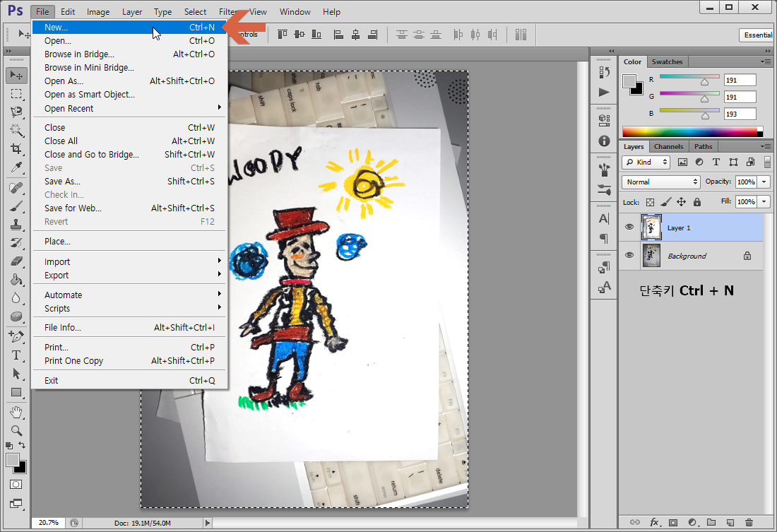This screenshot has height=532, width=777.
Task: Toggle lock image pixels brush icon
Action: point(666,202)
